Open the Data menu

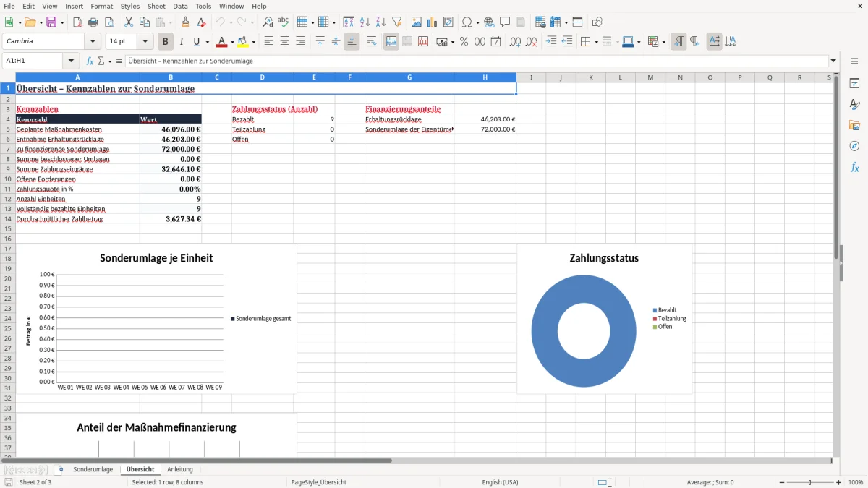pyautogui.click(x=181, y=6)
